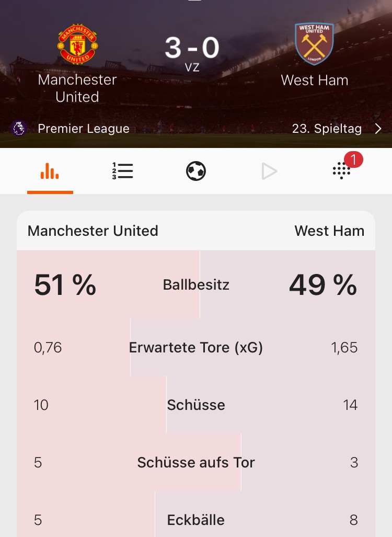The width and height of the screenshot is (392, 537).
Task: Tap the Erwartete Tore (xG) stat row
Action: [x=196, y=347]
